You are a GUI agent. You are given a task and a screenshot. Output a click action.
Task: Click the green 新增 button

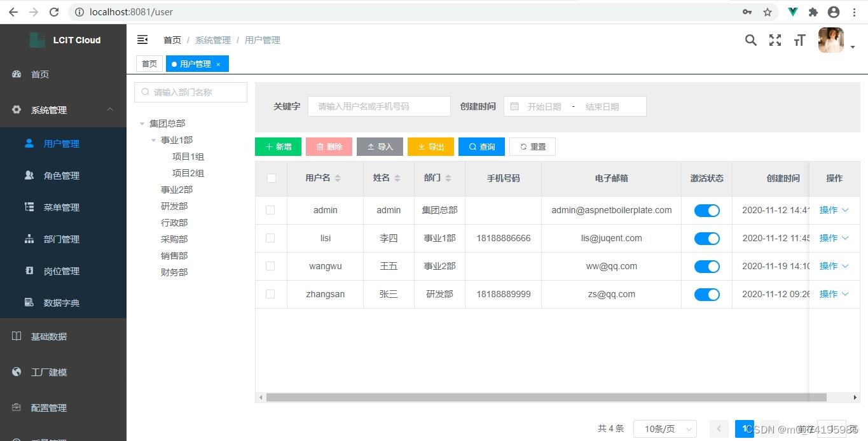coord(278,146)
